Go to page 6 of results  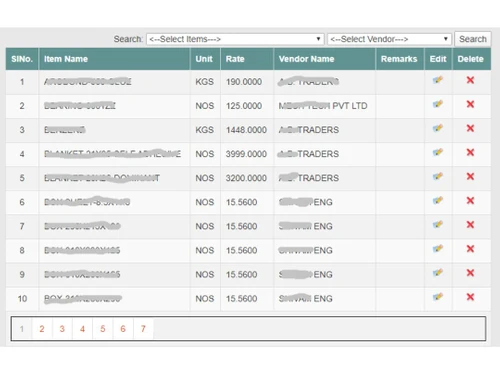pyautogui.click(x=123, y=329)
